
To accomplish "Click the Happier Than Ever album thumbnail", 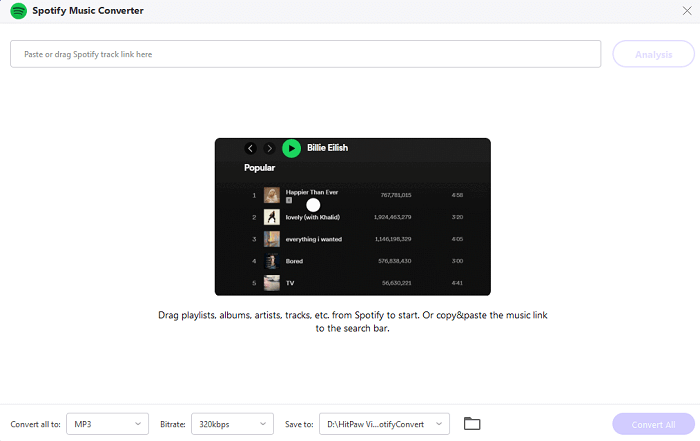I will click(x=272, y=195).
